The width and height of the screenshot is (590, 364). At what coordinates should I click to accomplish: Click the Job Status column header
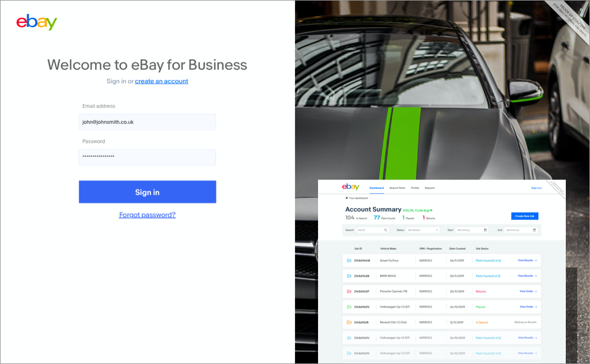(482, 249)
